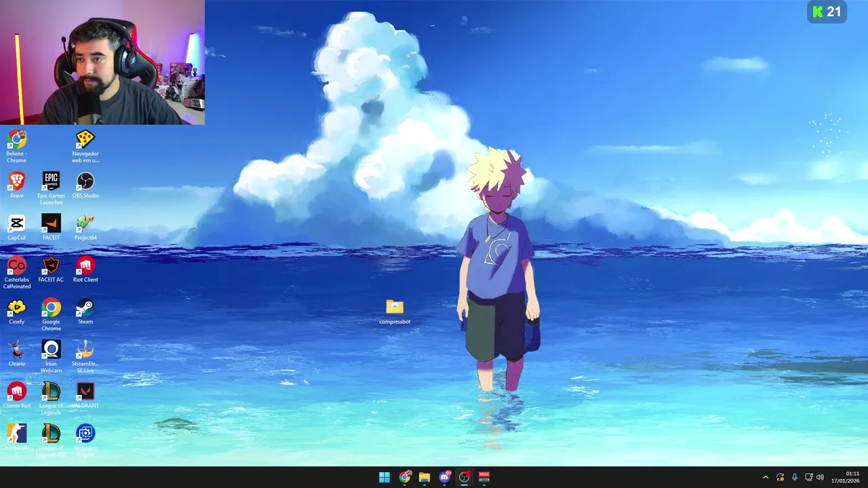The image size is (868, 488).
Task: Open the CapCut desktop icon
Action: pyautogui.click(x=17, y=227)
